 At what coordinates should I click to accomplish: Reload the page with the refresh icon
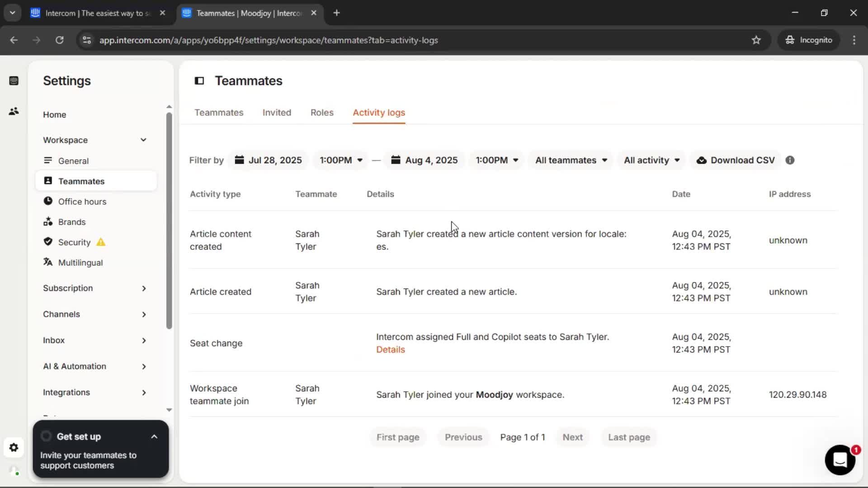pyautogui.click(x=59, y=40)
